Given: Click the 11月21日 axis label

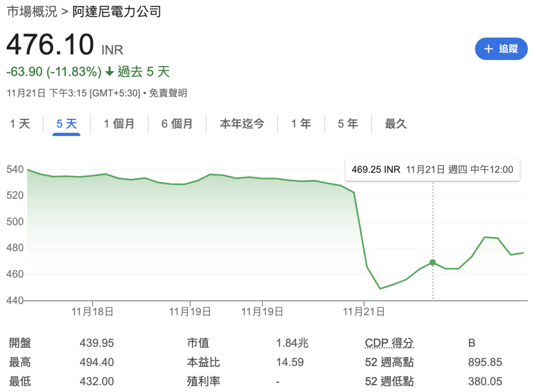Looking at the screenshot, I should pyautogui.click(x=364, y=311).
